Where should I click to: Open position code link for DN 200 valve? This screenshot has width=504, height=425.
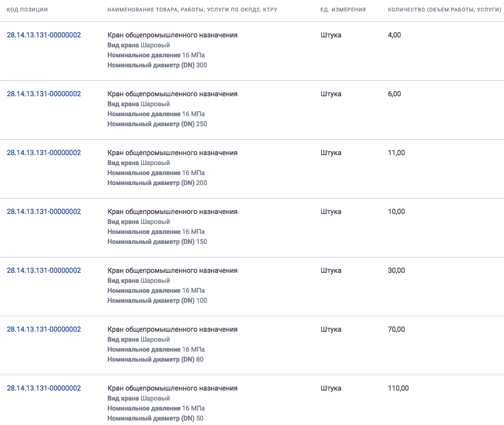44,153
